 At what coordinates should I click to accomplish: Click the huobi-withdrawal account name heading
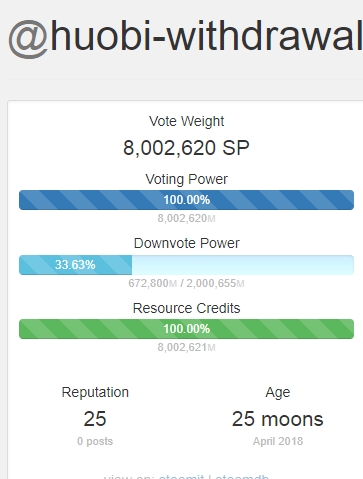click(206, 36)
